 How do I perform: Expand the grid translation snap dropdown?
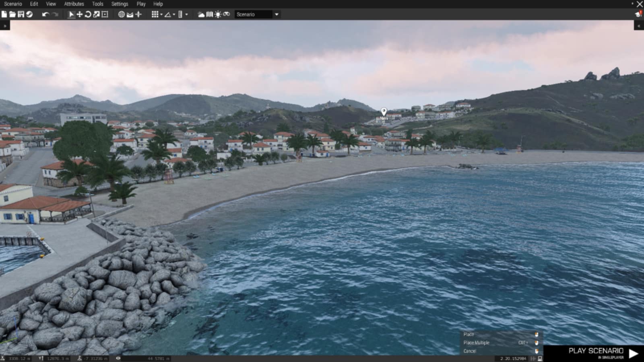(x=161, y=14)
